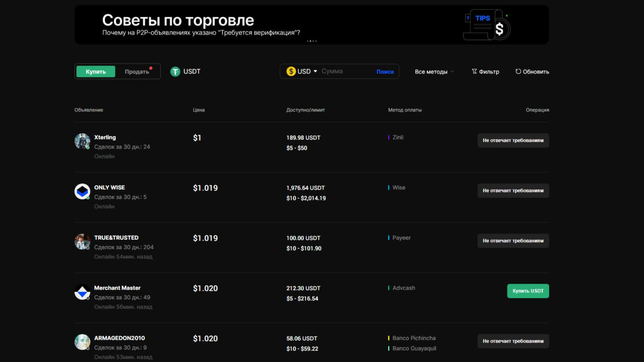Open TRUE&TRUSTED merchant avatar

82,241
